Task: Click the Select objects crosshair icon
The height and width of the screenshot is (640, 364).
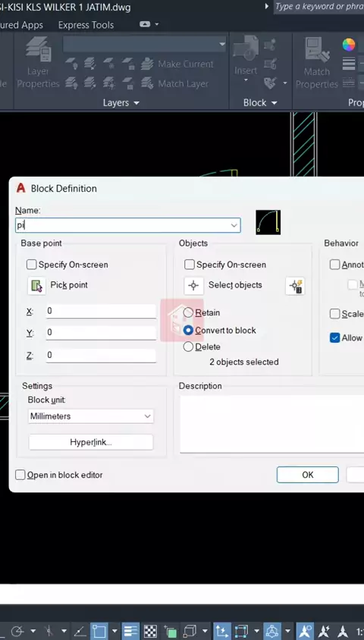Action: [193, 285]
